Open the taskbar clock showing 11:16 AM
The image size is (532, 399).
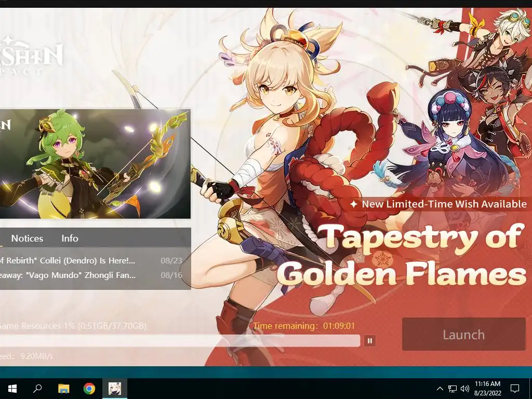487,389
